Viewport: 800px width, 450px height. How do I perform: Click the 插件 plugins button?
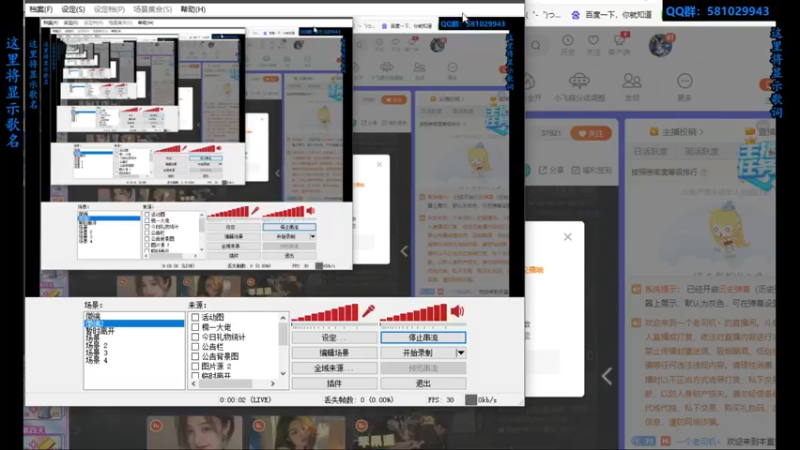pyautogui.click(x=335, y=383)
